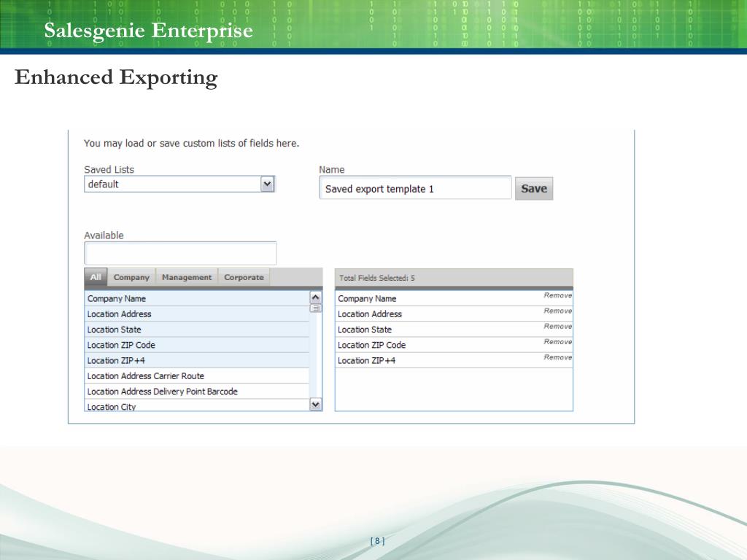
Task: Open the Saved Lists dropdown
Action: click(179, 184)
